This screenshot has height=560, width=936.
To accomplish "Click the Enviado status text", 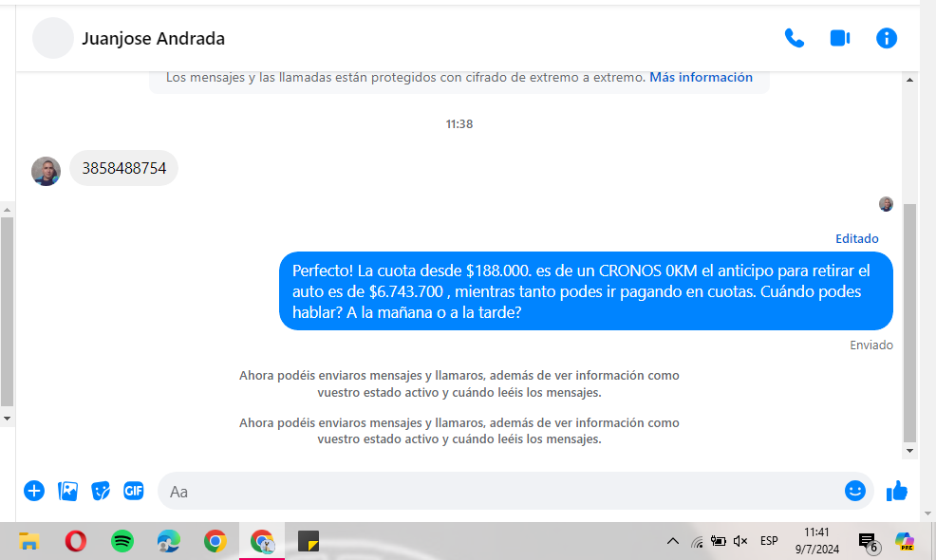I will [x=870, y=345].
